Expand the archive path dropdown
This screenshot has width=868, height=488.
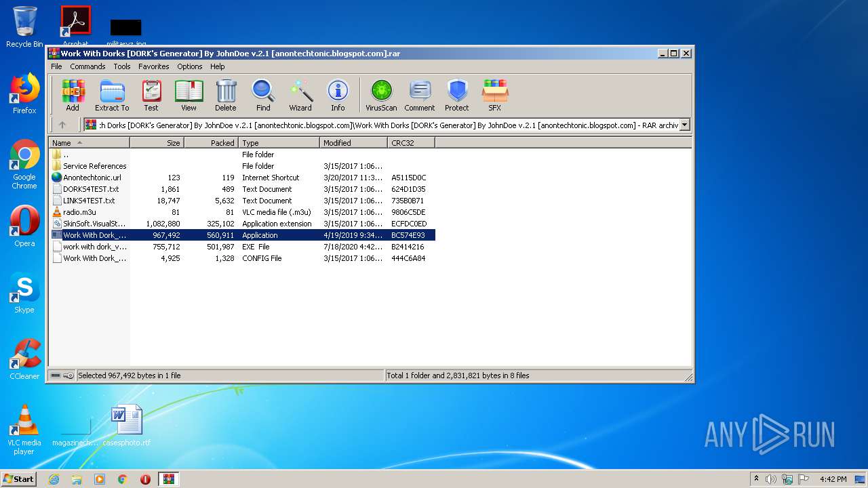[x=684, y=125]
